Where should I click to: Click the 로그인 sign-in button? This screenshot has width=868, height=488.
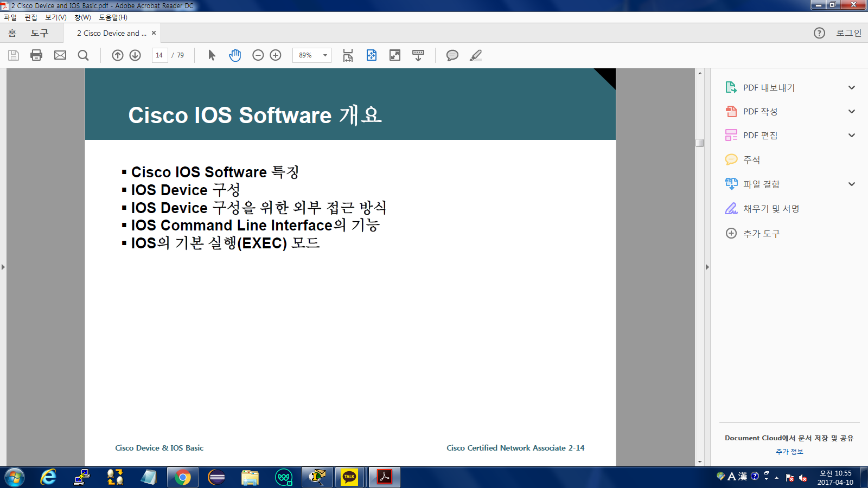coord(848,33)
